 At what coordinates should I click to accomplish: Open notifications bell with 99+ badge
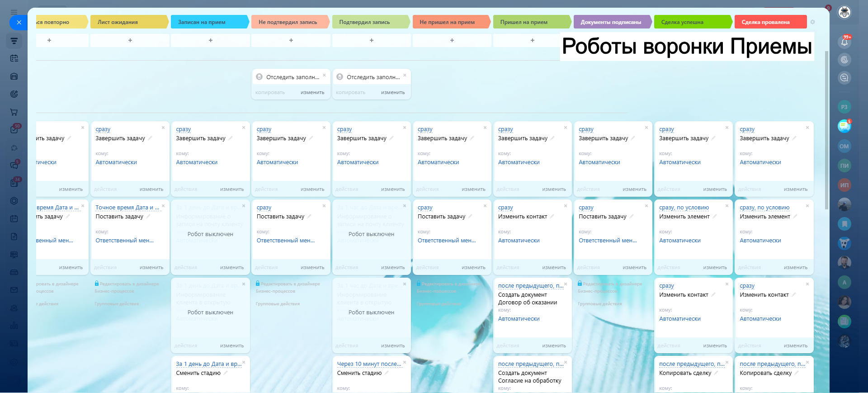(844, 42)
